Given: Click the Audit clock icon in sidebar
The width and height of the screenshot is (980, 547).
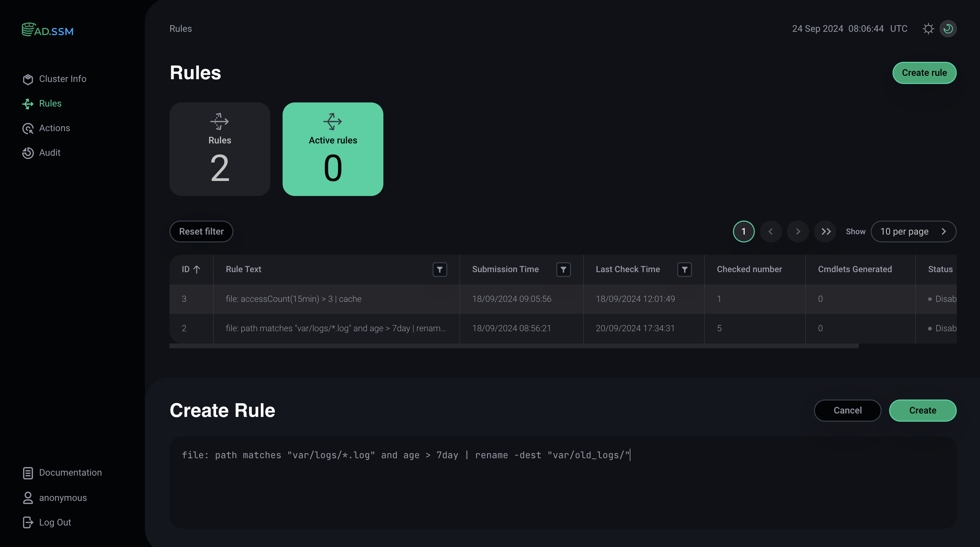Looking at the screenshot, I should point(28,153).
